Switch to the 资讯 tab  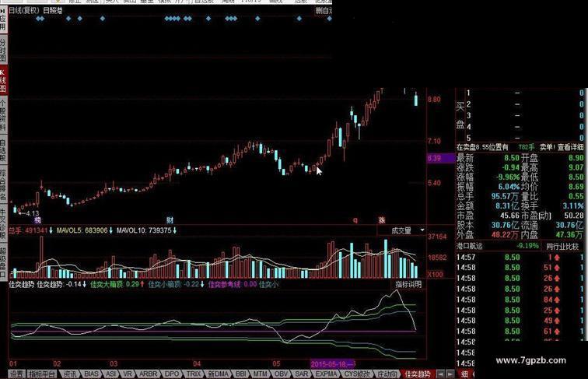[x=70, y=374]
